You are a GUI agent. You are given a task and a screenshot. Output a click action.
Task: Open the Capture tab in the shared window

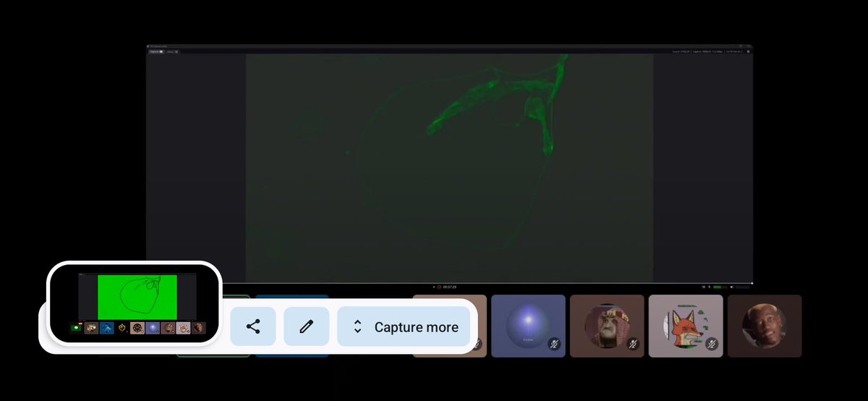point(156,51)
